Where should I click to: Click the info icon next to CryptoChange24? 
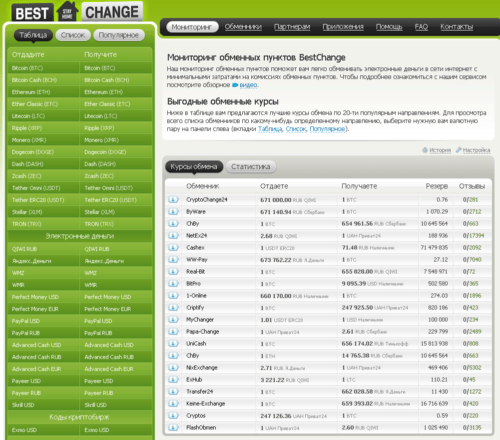[x=173, y=200]
